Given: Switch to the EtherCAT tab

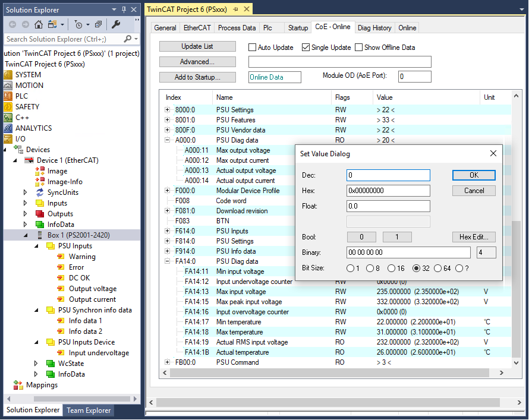Looking at the screenshot, I should (197, 28).
